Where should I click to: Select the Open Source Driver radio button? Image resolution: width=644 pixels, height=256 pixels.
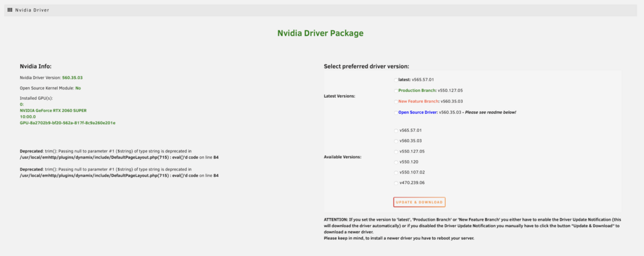(x=396, y=113)
